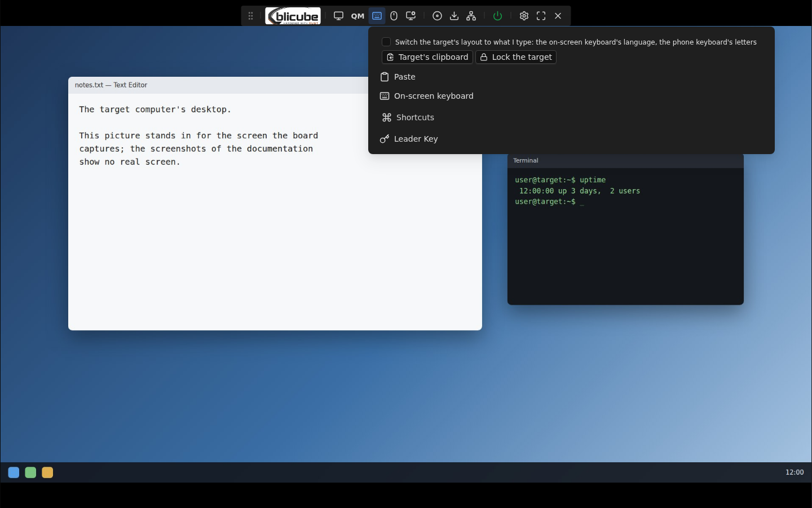Click the blue square in the taskbar

pos(14,472)
